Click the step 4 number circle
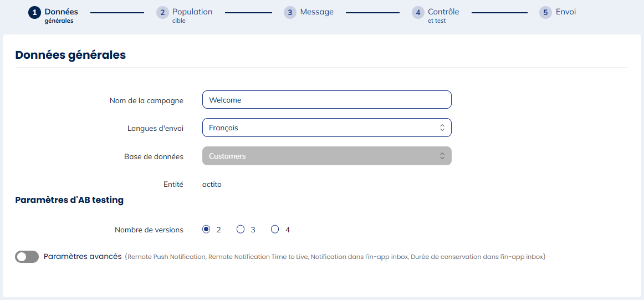The height and width of the screenshot is (300, 644). pyautogui.click(x=418, y=13)
